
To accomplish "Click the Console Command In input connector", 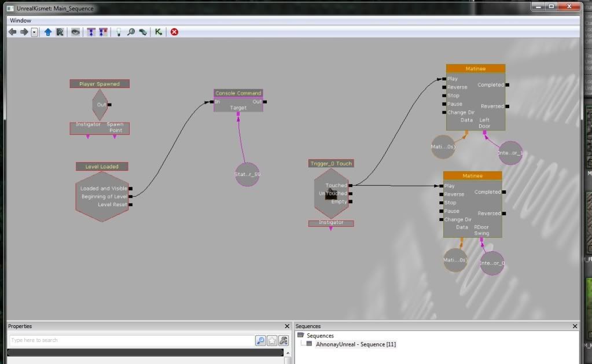I will point(212,102).
